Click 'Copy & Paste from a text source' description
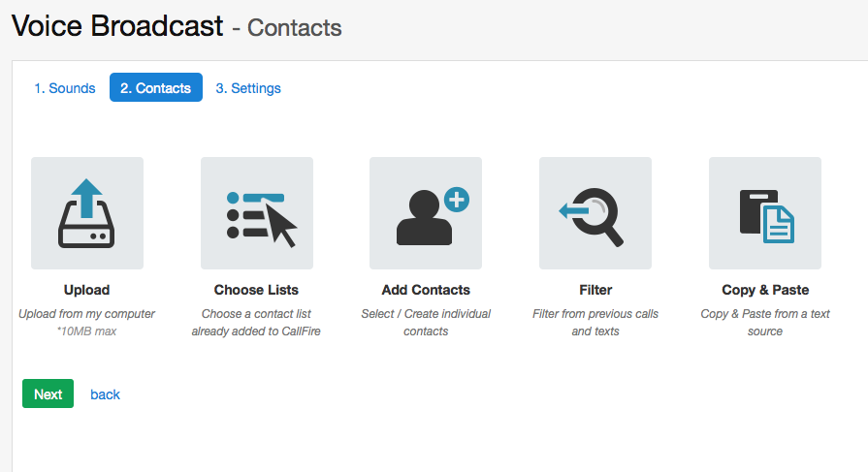Image resolution: width=868 pixels, height=472 pixels. click(x=765, y=323)
